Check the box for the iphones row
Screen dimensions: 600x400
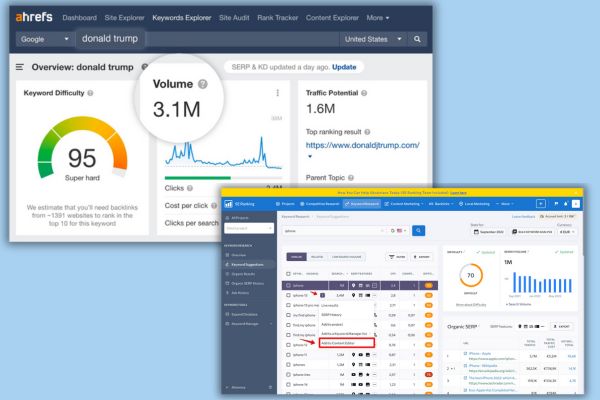[x=289, y=365]
